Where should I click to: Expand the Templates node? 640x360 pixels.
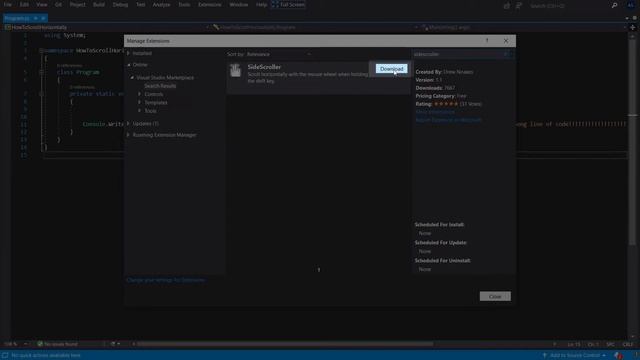pyautogui.click(x=140, y=102)
